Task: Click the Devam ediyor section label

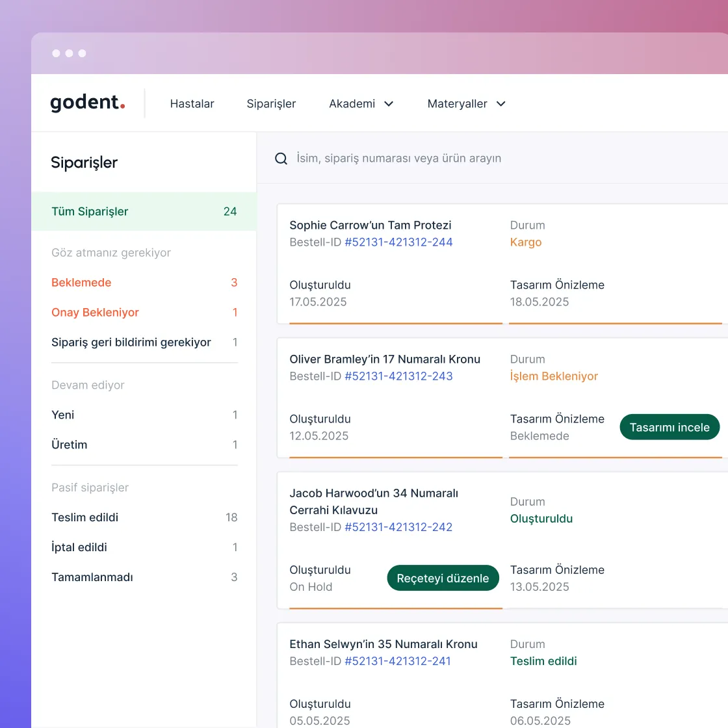Action: (x=88, y=385)
